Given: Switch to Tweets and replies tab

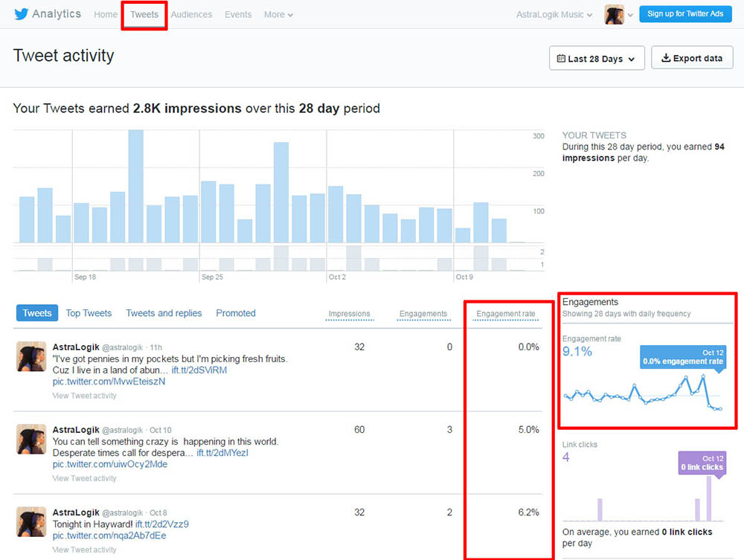Looking at the screenshot, I should point(164,313).
